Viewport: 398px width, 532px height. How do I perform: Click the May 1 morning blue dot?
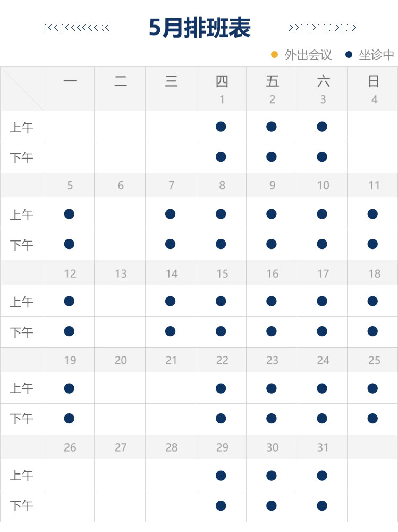pos(221,127)
